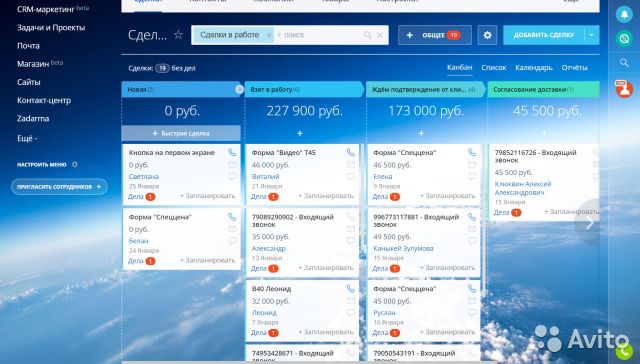Open Задачи и Проекты in sidebar

(x=51, y=28)
